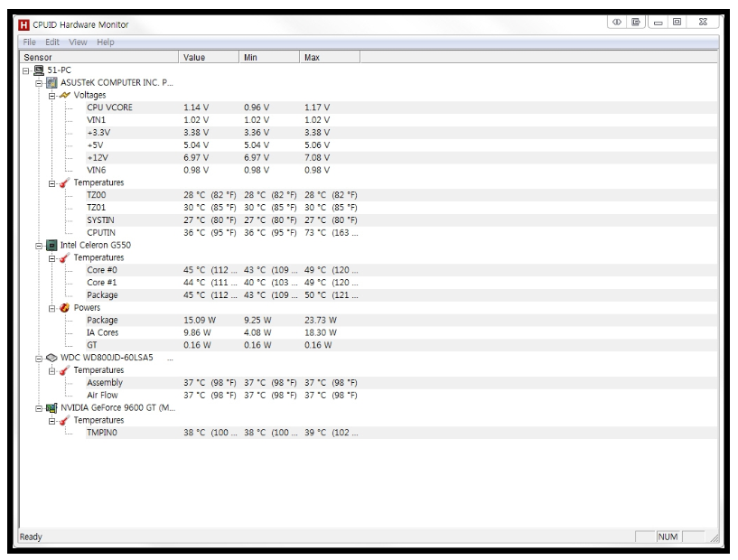Click the CPUID Hardware Monitor app icon
This screenshot has height=560, width=738.
click(x=23, y=24)
